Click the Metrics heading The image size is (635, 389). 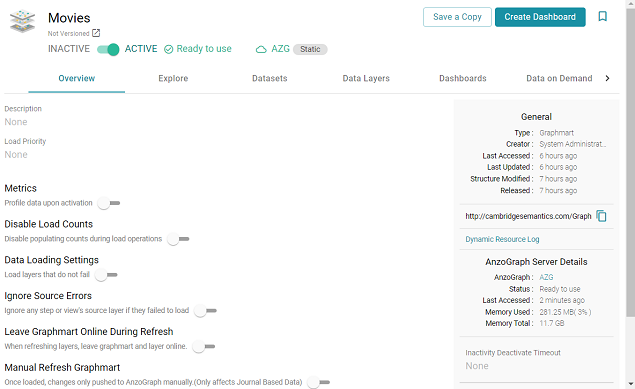point(21,188)
